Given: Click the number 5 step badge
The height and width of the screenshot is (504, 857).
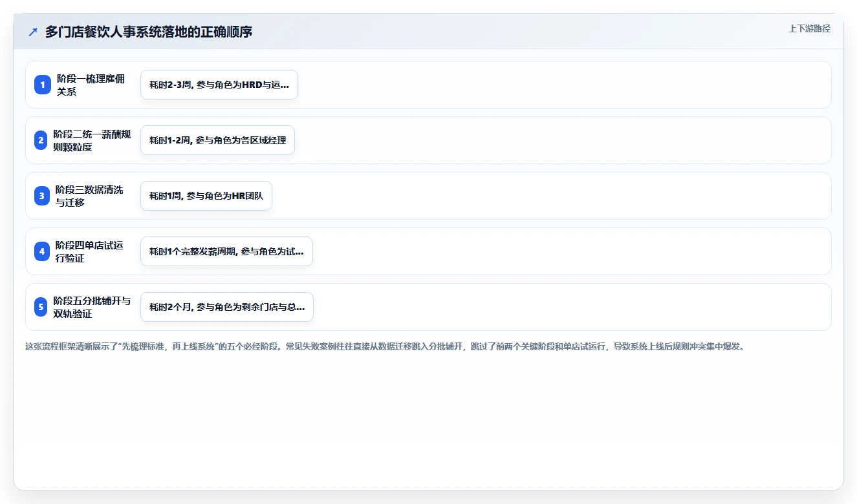Looking at the screenshot, I should 41,307.
